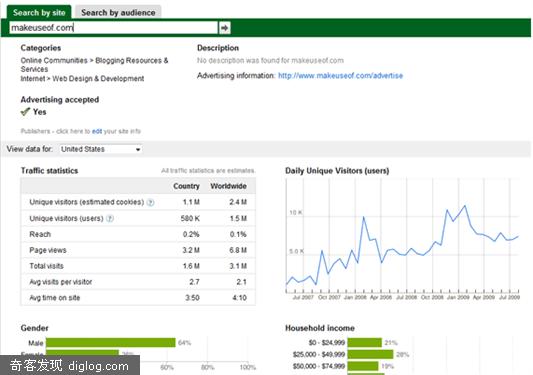Screen dimensions: 533x375
Task: Click the 2.4 M worldwide cookies value
Action: pyautogui.click(x=238, y=202)
